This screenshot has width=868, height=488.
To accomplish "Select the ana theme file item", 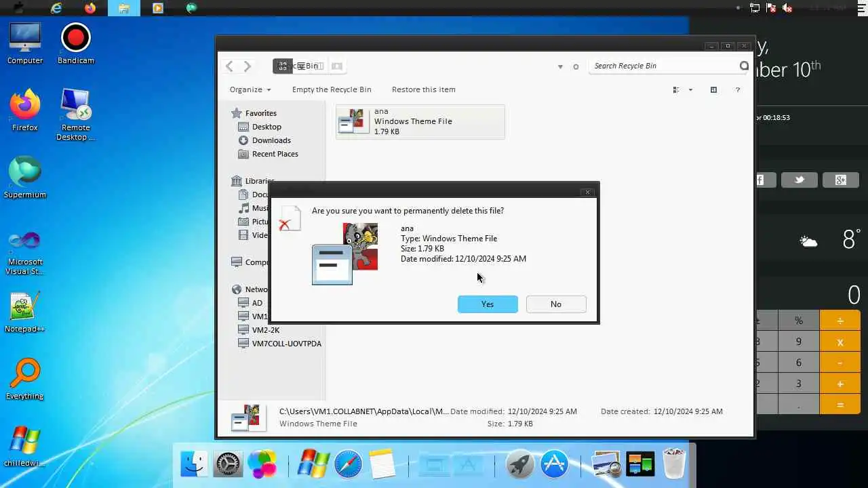I will (x=420, y=122).
